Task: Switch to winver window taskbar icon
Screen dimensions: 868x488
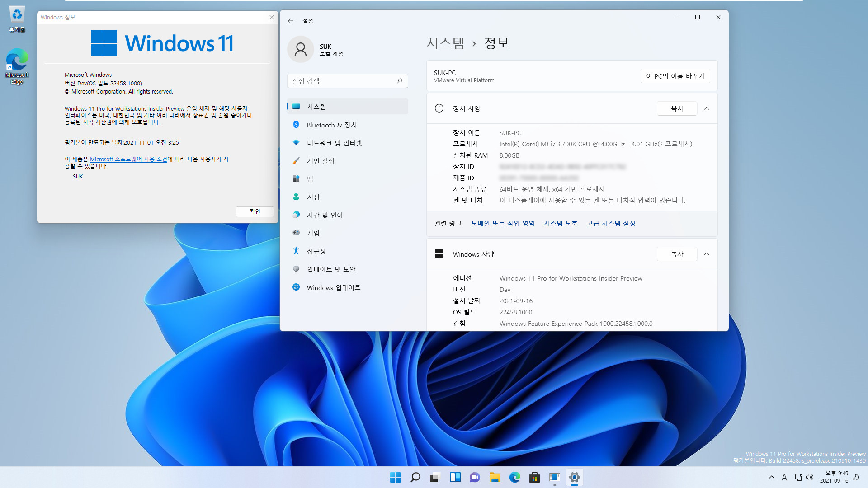Action: click(x=554, y=477)
